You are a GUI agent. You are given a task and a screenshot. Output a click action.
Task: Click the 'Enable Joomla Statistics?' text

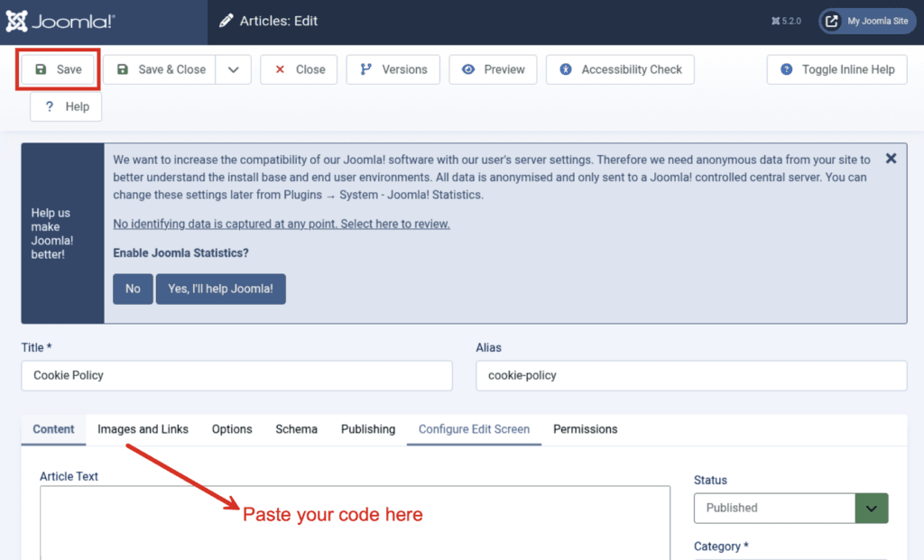(180, 253)
